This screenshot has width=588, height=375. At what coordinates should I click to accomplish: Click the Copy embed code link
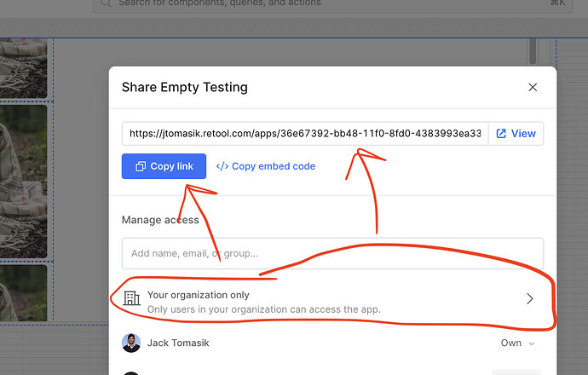coord(273,166)
